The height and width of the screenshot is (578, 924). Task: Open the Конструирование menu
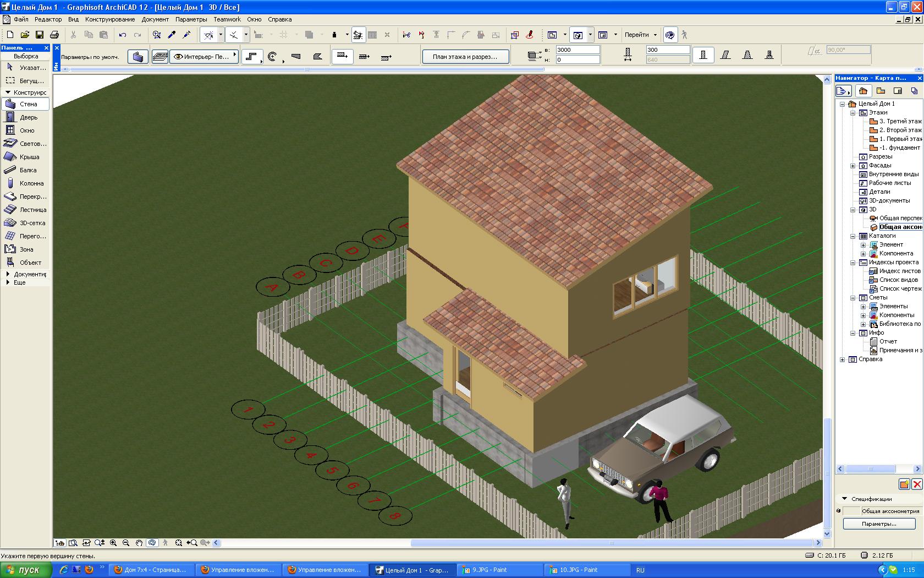[x=110, y=19]
